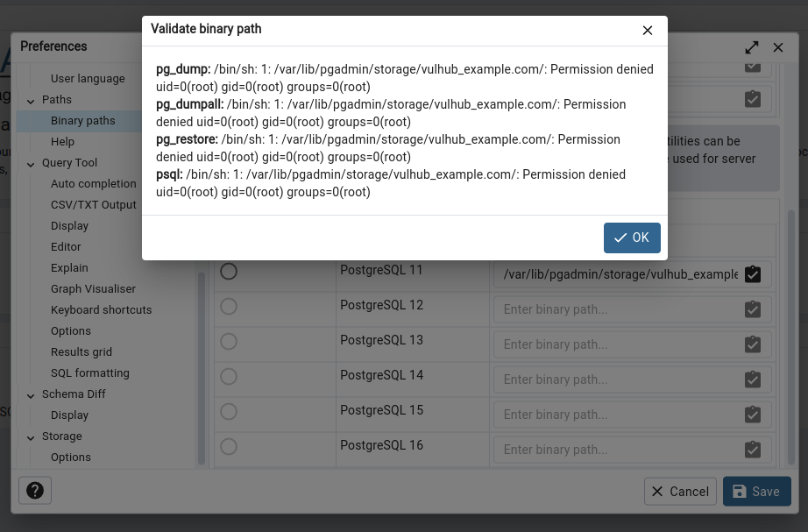Focus the PostgreSQL 14 binary path field
Screen dimensions: 808x532
click(620, 379)
